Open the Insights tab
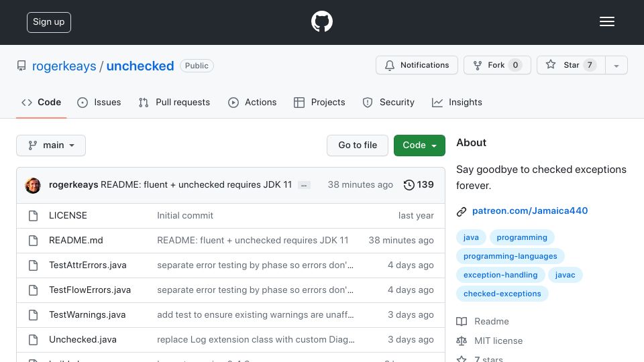The height and width of the screenshot is (362, 644). [x=457, y=102]
